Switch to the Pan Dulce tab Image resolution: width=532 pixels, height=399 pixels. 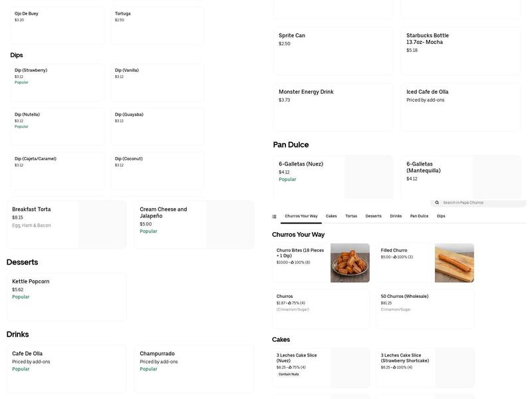(x=418, y=215)
